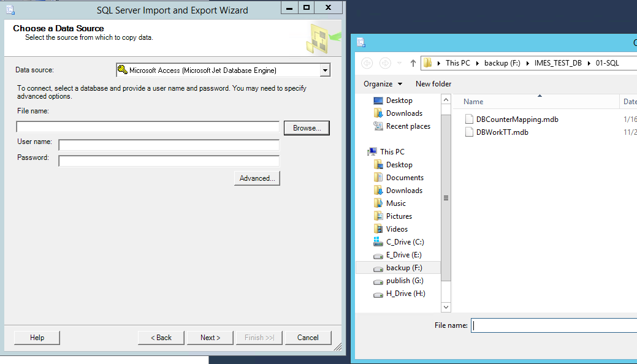The image size is (637, 364).
Task: Select the This PC node in sidebar
Action: [392, 151]
